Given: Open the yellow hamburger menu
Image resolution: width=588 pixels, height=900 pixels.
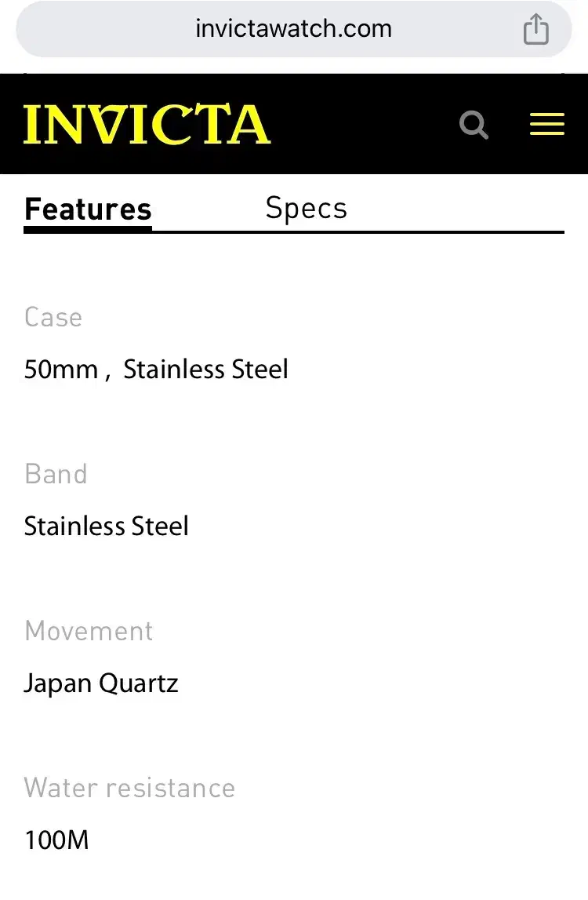Looking at the screenshot, I should (546, 125).
